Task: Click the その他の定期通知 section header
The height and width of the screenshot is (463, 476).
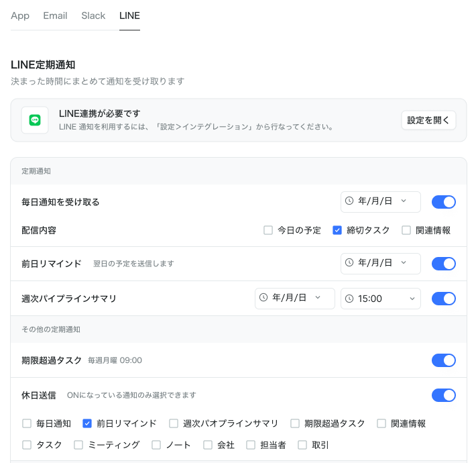Action: [51, 329]
